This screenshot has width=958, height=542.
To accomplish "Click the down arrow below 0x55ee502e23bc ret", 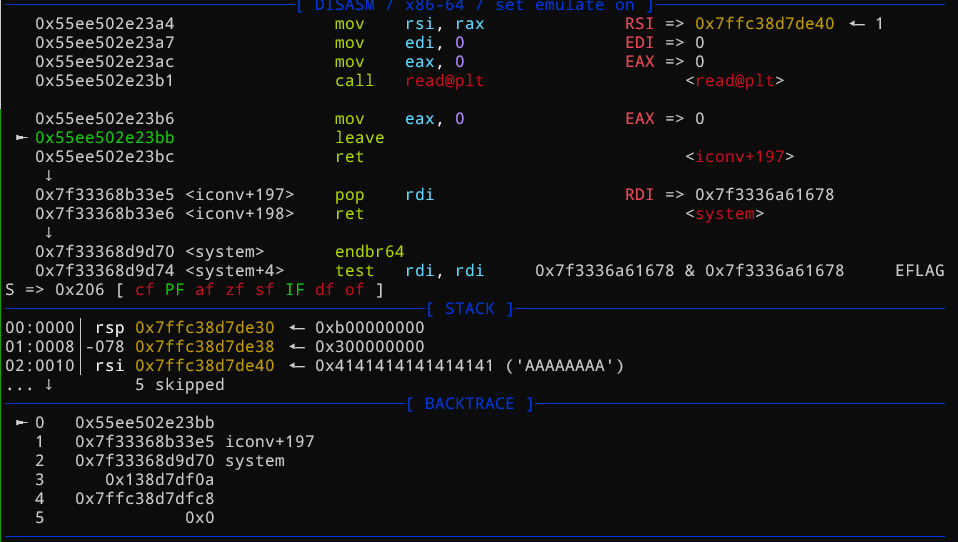I will pyautogui.click(x=50, y=176).
